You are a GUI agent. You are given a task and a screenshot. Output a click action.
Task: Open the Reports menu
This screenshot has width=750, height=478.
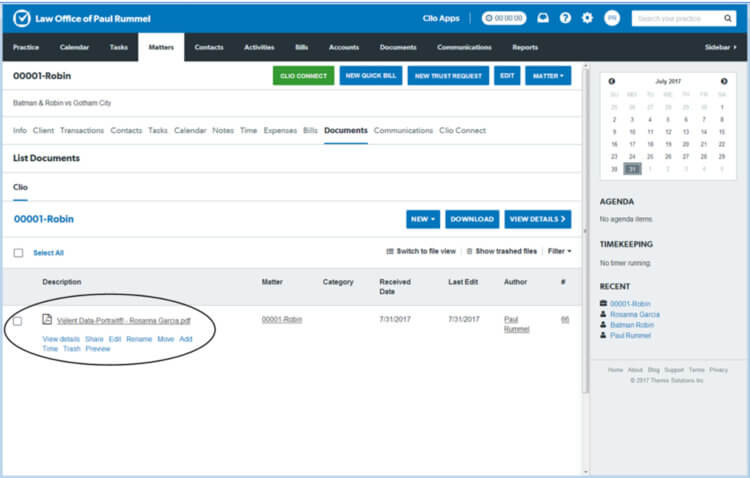pos(525,47)
